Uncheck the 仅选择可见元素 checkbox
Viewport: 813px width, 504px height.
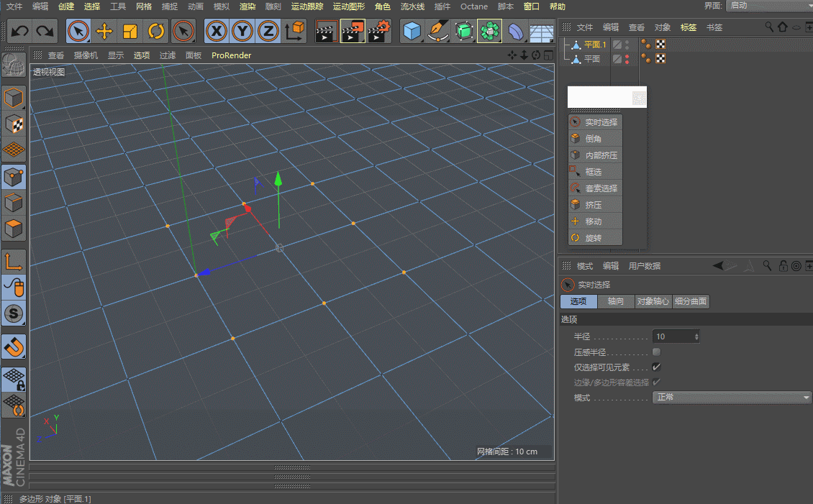coord(656,367)
